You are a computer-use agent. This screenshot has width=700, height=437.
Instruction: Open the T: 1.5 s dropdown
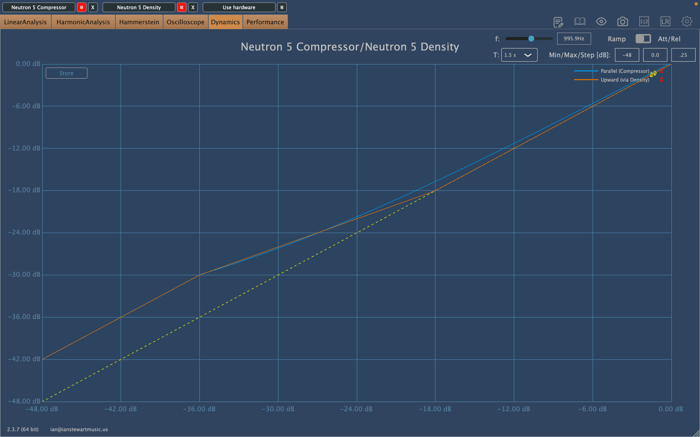pyautogui.click(x=519, y=55)
